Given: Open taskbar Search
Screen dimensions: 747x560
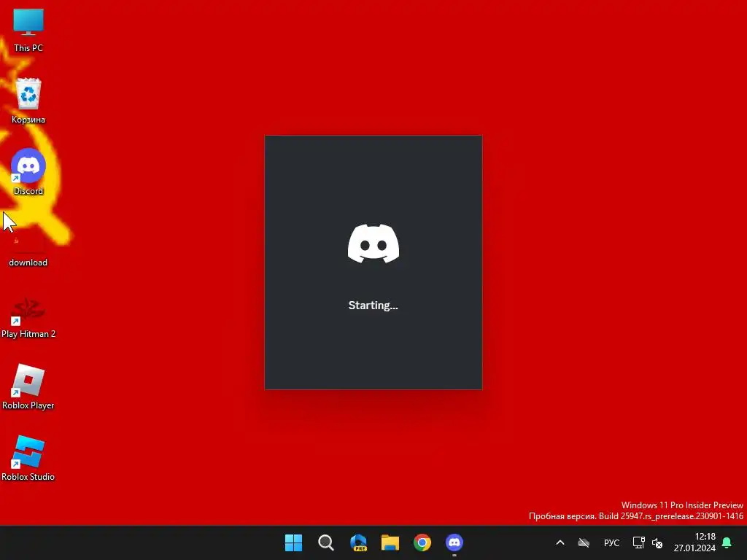Looking at the screenshot, I should [326, 542].
